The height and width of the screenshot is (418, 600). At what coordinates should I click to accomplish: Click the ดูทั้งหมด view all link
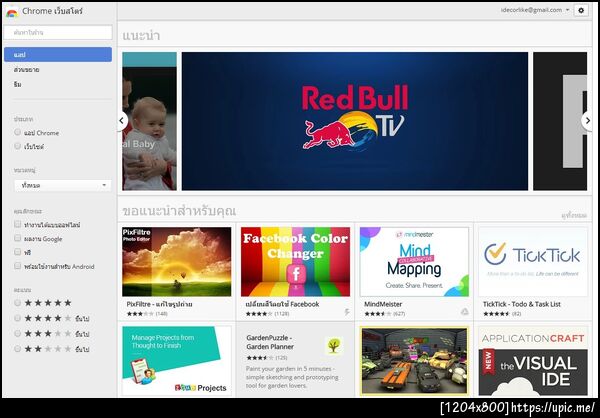[574, 216]
